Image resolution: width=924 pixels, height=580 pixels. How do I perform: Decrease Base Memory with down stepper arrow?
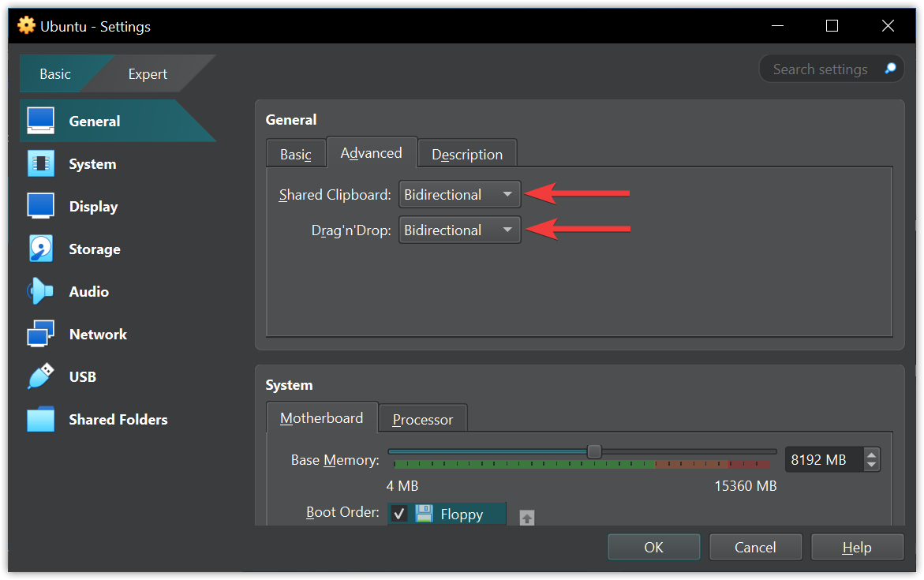[x=872, y=465]
